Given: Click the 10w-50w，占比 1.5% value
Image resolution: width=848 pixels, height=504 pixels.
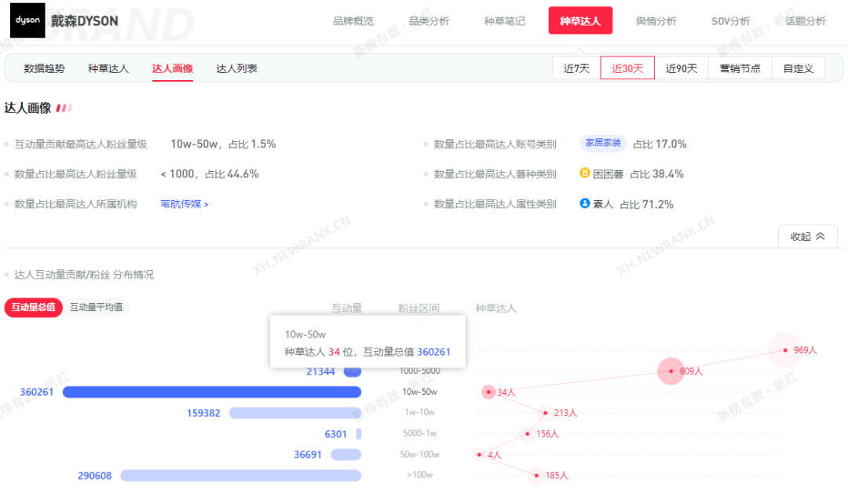Looking at the screenshot, I should (223, 144).
